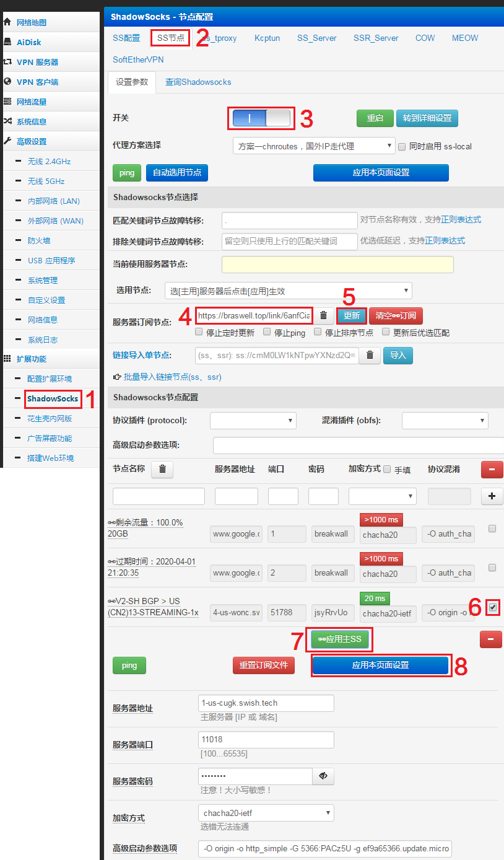
Task: Open 代理方案选择 dropdown
Action: pos(314,146)
